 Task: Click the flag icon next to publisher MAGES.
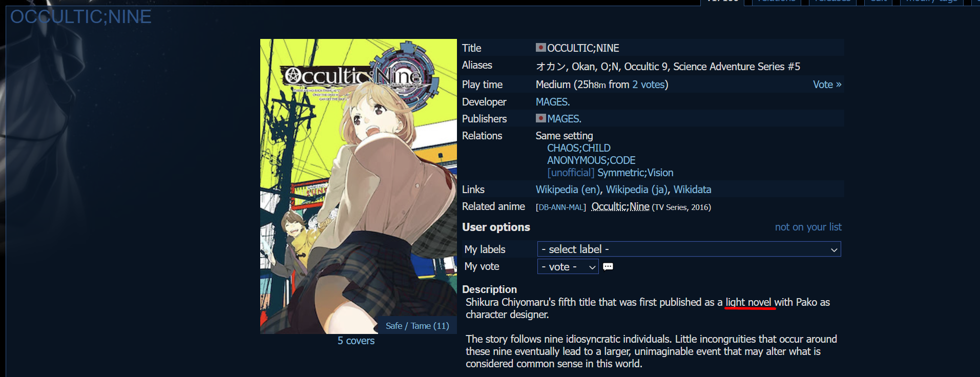click(540, 118)
